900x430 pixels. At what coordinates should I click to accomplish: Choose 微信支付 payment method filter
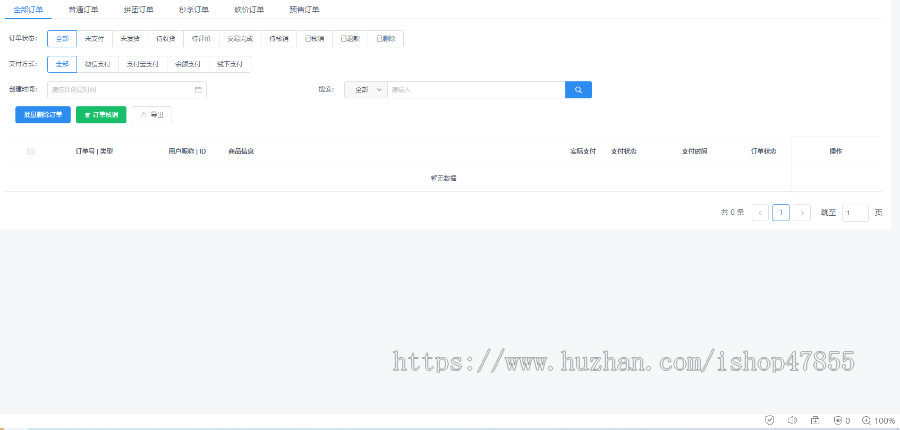click(98, 64)
